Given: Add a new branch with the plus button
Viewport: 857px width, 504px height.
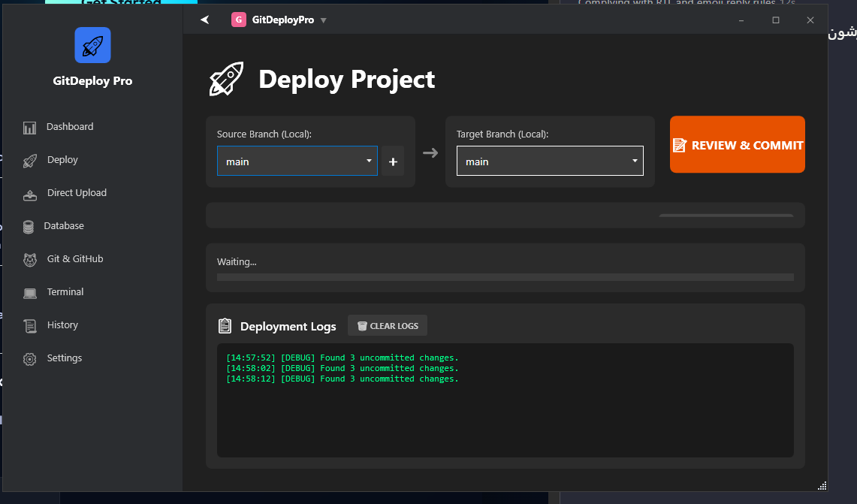Looking at the screenshot, I should (392, 161).
